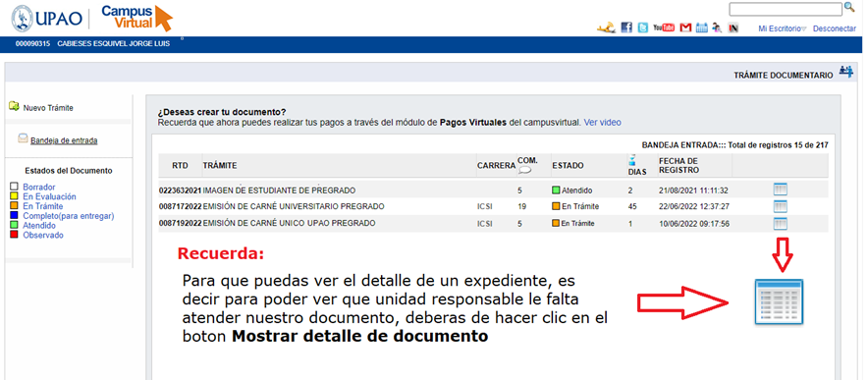The height and width of the screenshot is (380, 868).
Task: Open the YouTube icon link
Action: [x=664, y=27]
